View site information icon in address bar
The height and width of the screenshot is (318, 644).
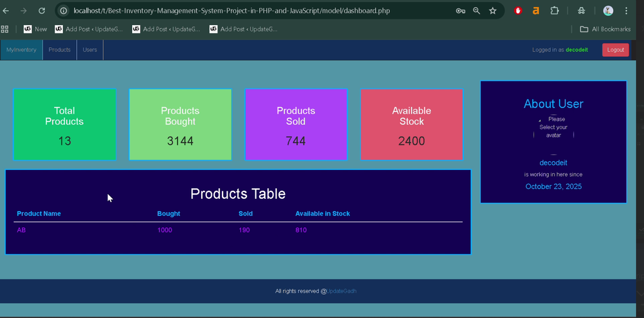64,11
